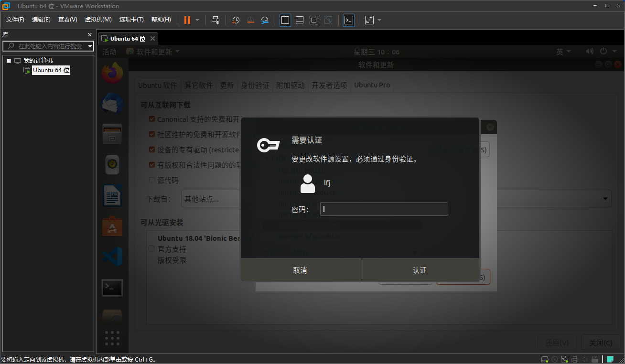The height and width of the screenshot is (364, 625).
Task: Click the stretch guest display icon
Action: (369, 20)
